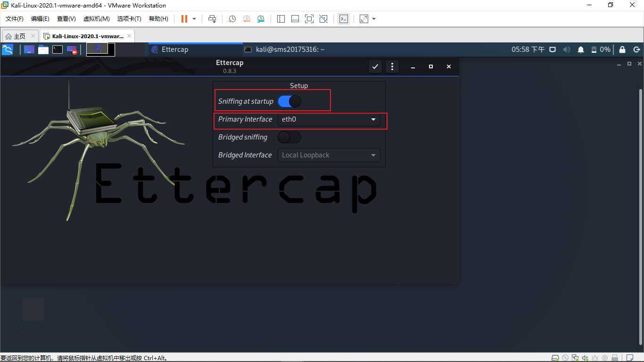
Task: Open the message log icon in VMware status bar
Action: 630,358
